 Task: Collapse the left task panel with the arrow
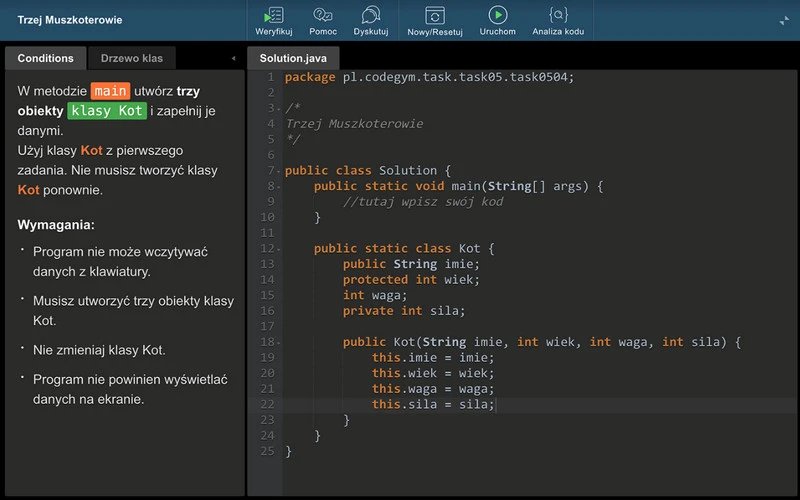point(233,59)
